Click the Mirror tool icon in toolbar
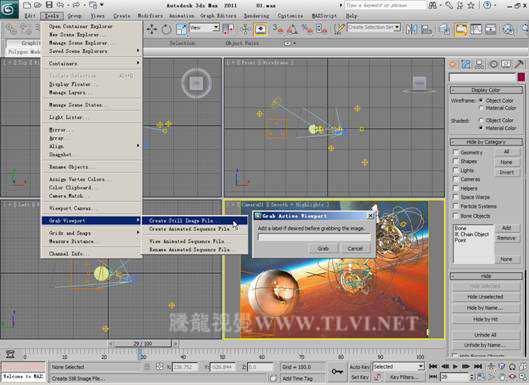 point(411,30)
